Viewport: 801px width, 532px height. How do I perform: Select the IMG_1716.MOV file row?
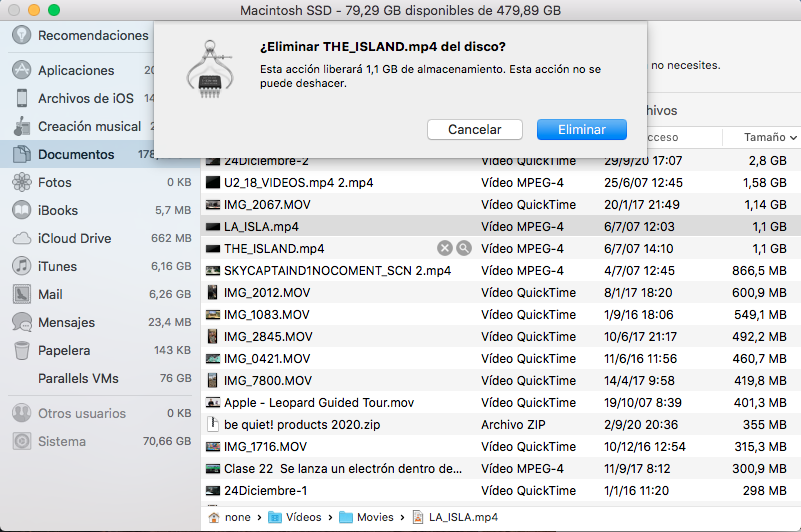pos(501,446)
